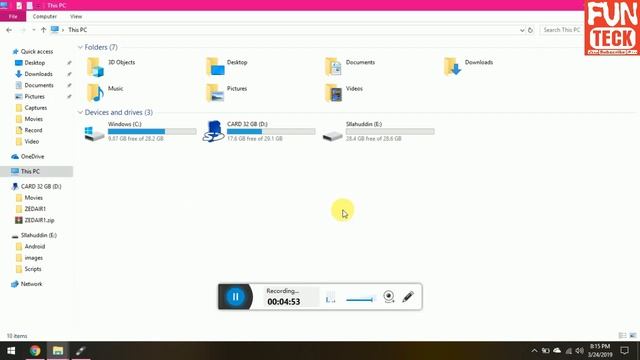Open the Documents folder in Folders
The image size is (640, 360).
pyautogui.click(x=350, y=67)
